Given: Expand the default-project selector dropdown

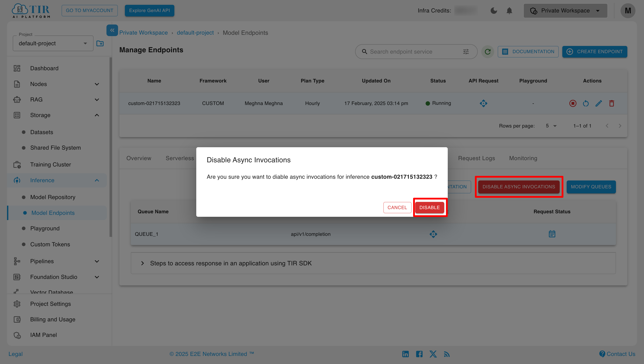Looking at the screenshot, I should coord(53,43).
